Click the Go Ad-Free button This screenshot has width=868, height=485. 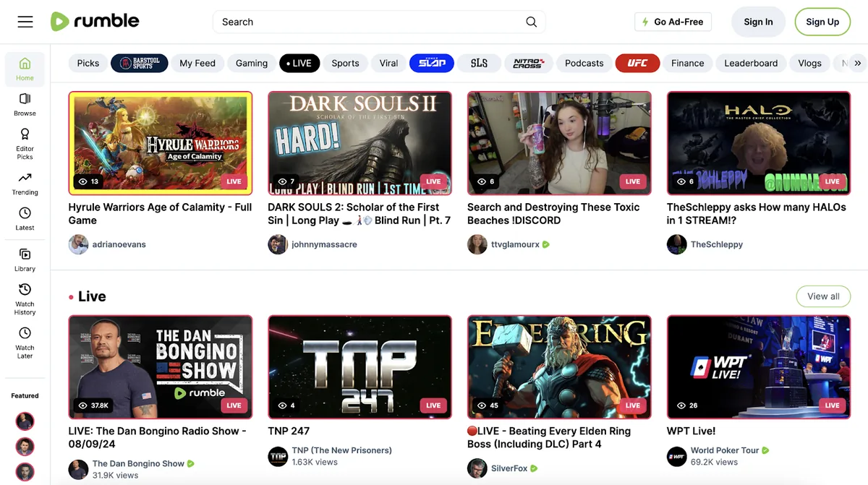tap(673, 22)
